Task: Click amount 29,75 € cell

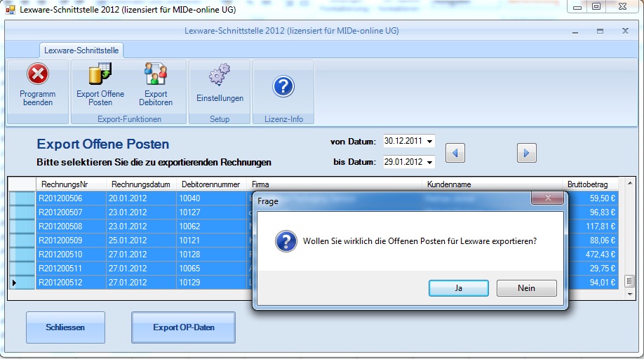Action: [593, 269]
